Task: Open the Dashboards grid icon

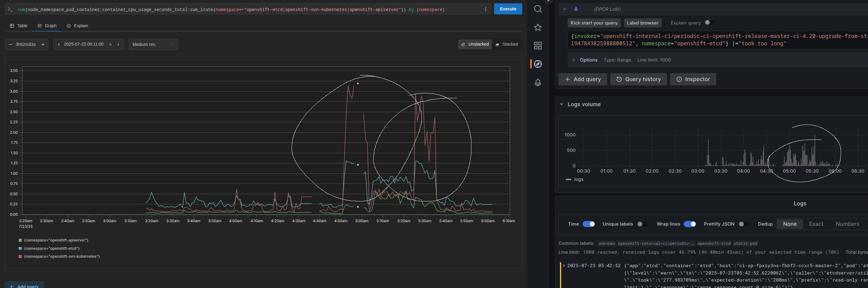Action: [x=538, y=46]
